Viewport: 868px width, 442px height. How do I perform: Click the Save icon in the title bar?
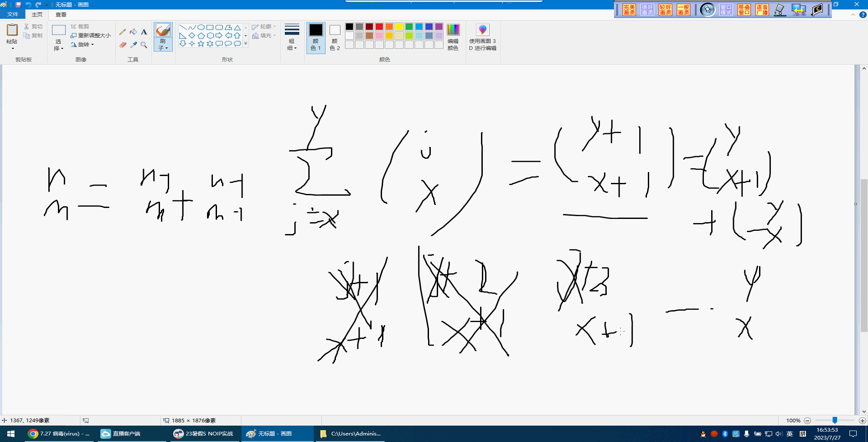(18, 5)
